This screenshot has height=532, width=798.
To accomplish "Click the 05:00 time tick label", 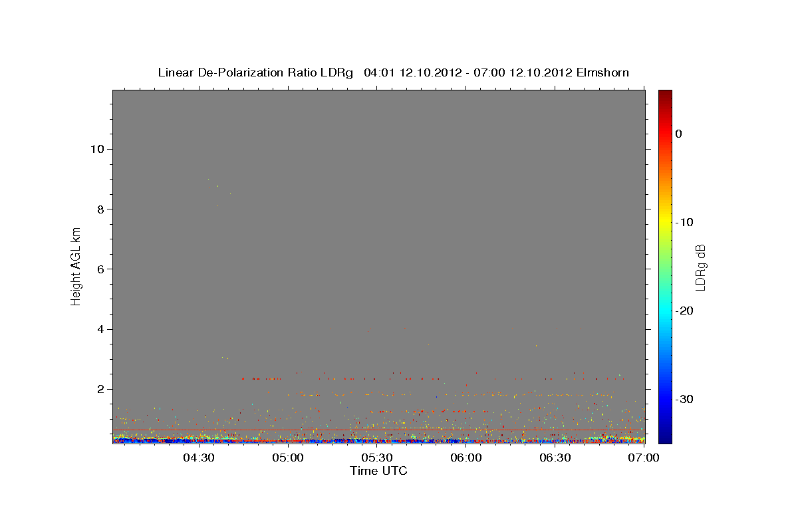I will (x=289, y=458).
